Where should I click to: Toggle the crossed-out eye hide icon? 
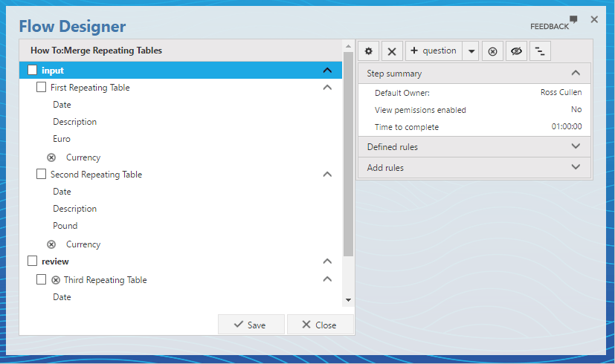(x=516, y=51)
